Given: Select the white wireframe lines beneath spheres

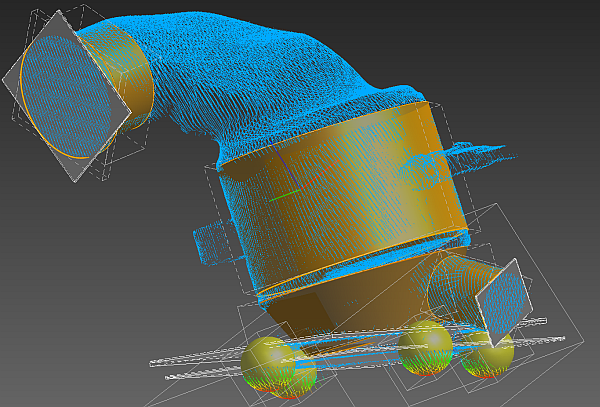Looking at the screenshot, I should coord(200,358).
